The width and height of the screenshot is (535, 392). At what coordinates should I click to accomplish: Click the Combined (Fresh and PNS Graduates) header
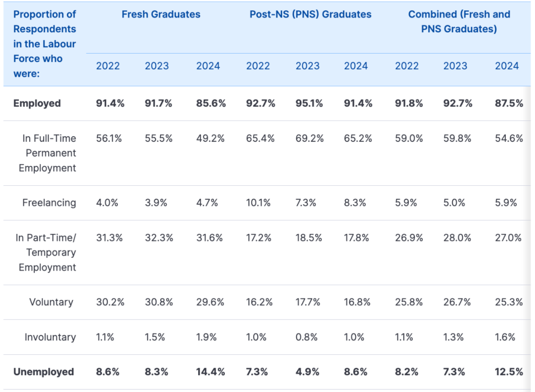[x=459, y=21]
